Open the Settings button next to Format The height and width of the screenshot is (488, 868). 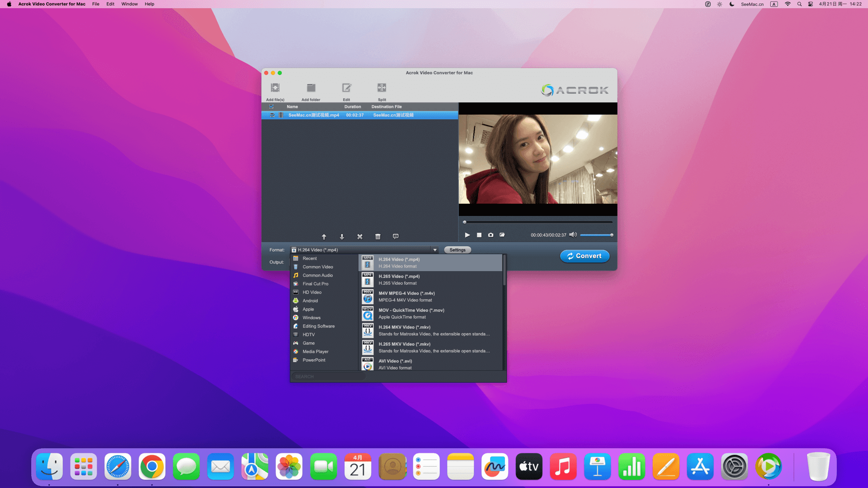457,250
